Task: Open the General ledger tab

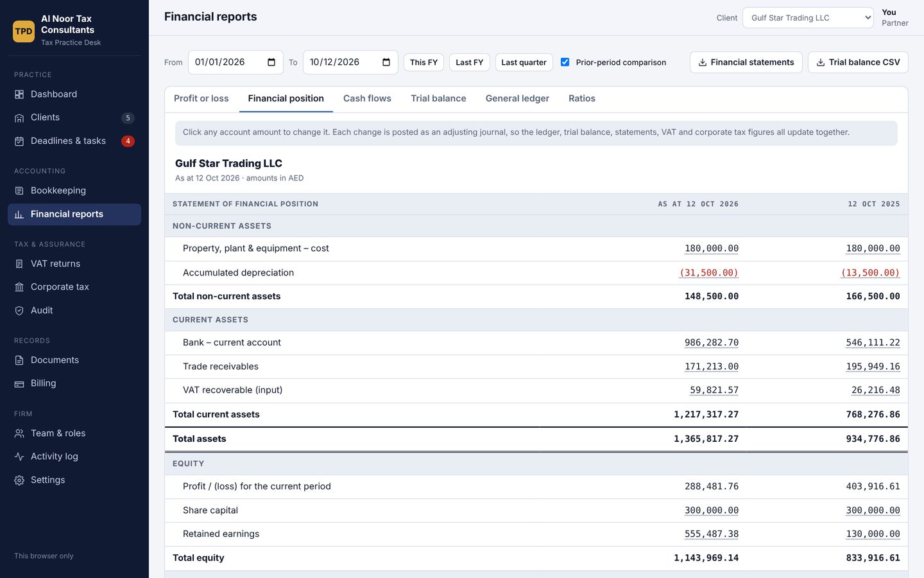Action: click(517, 99)
